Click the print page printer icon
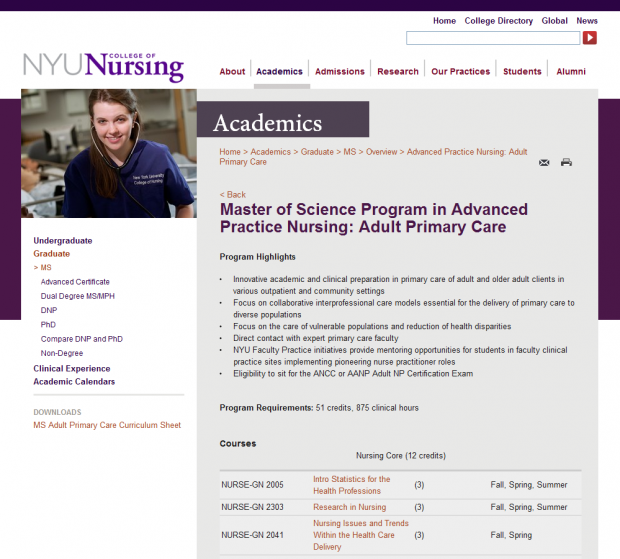Screen dimensions: 620x559 [x=566, y=162]
